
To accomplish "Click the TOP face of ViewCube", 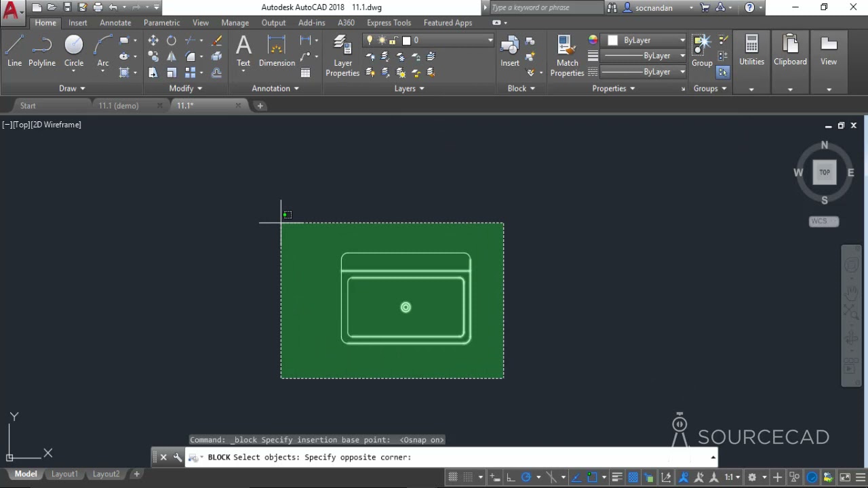I will click(x=825, y=172).
